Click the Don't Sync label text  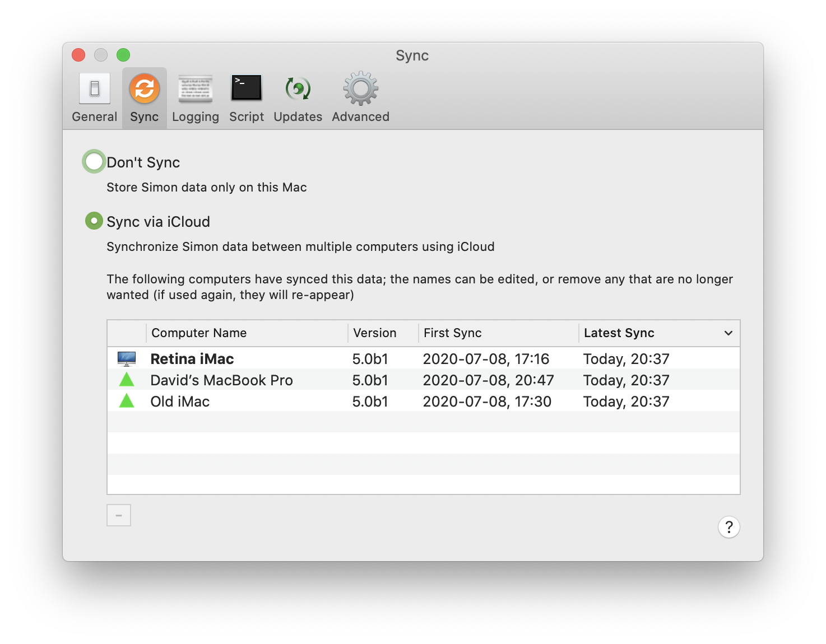pyautogui.click(x=143, y=162)
